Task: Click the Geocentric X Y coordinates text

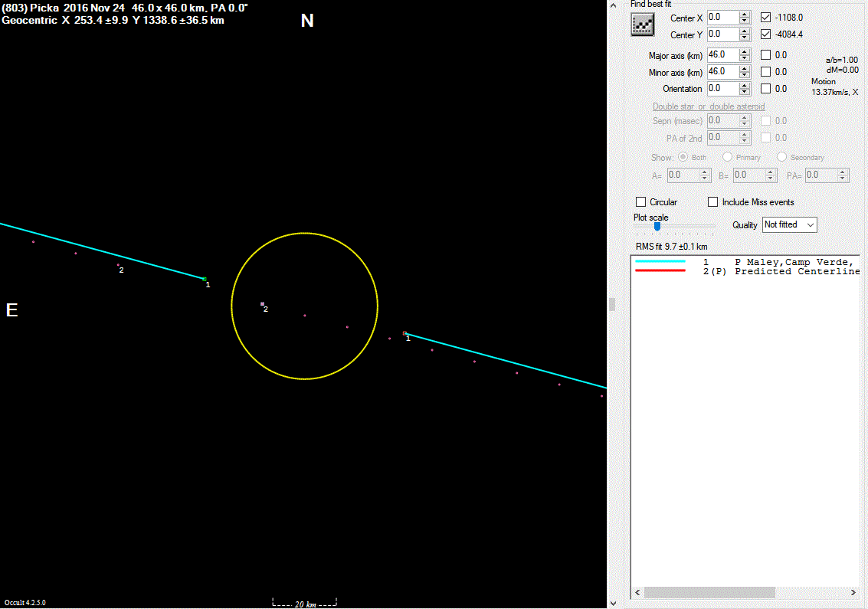Action: 113,21
